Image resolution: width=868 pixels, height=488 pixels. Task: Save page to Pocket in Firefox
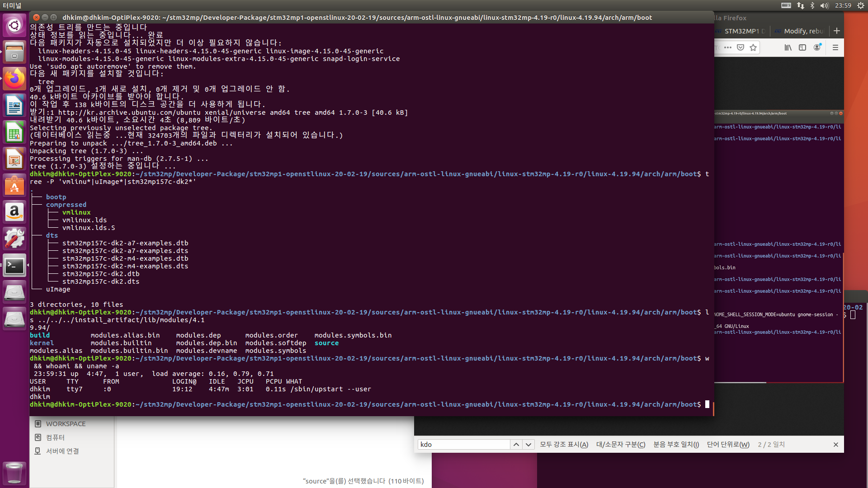click(741, 47)
